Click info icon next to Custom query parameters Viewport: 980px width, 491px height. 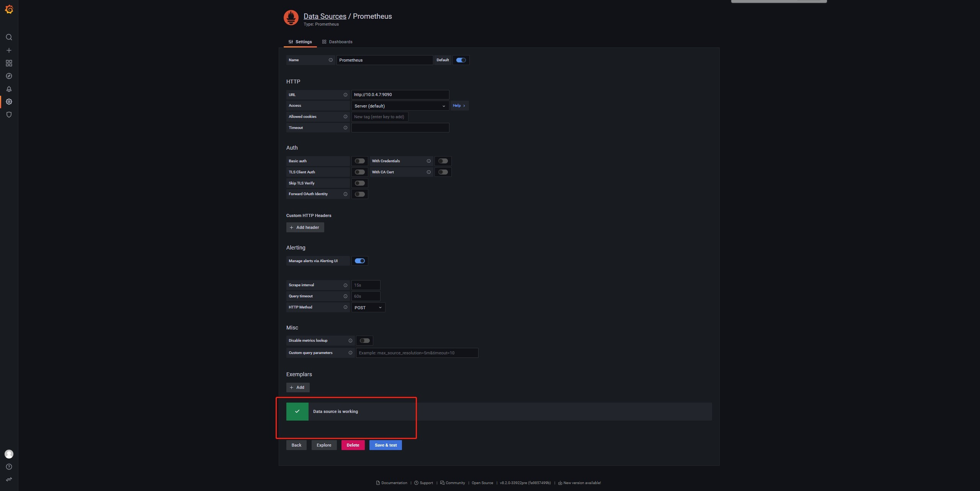pyautogui.click(x=350, y=353)
